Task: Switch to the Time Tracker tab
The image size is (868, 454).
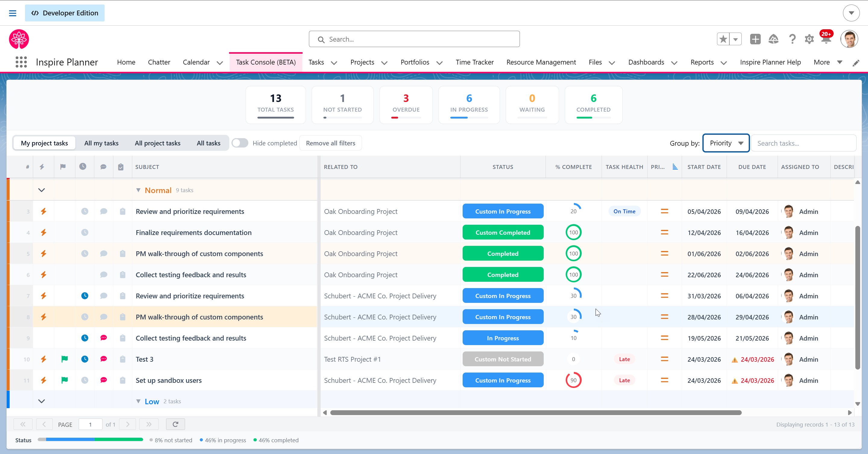Action: [x=474, y=62]
